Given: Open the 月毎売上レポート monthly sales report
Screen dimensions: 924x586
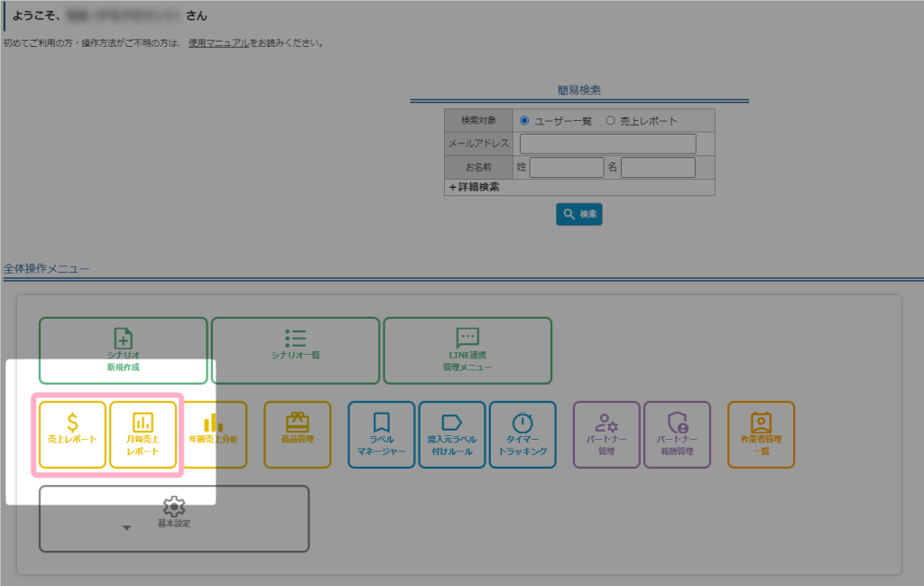Looking at the screenshot, I should click(x=144, y=434).
